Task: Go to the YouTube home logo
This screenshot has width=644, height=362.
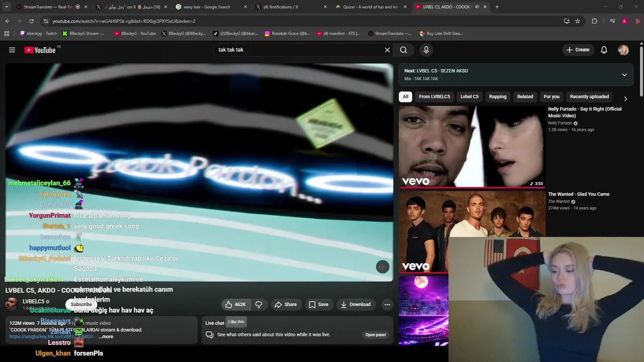Action: pos(40,50)
